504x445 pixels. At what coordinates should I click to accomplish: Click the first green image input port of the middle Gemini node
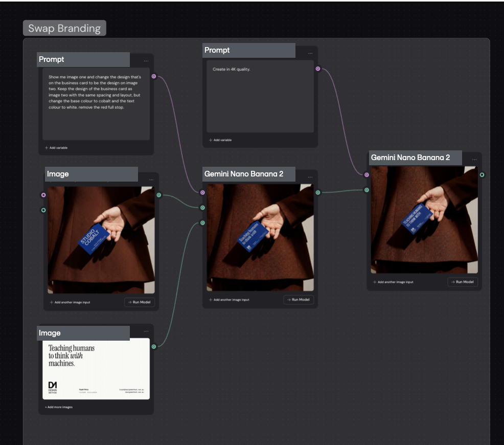point(202,208)
